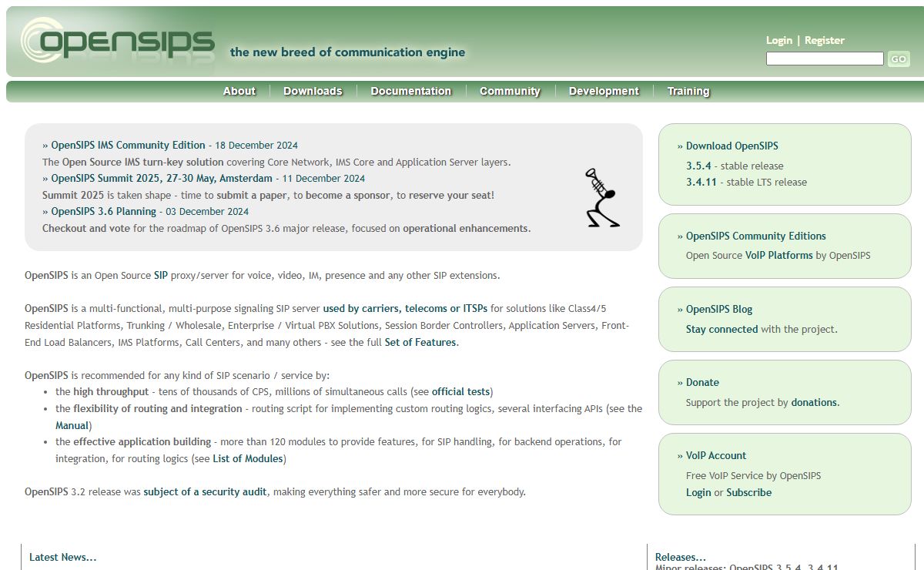
Task: Focus the header search input field
Action: point(825,59)
